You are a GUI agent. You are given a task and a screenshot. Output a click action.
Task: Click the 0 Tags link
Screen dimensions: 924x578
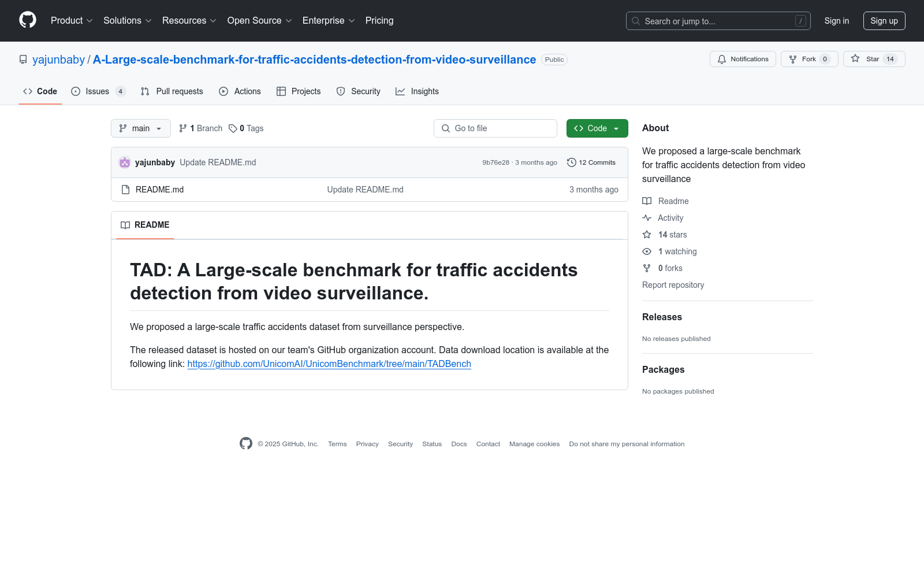click(246, 128)
